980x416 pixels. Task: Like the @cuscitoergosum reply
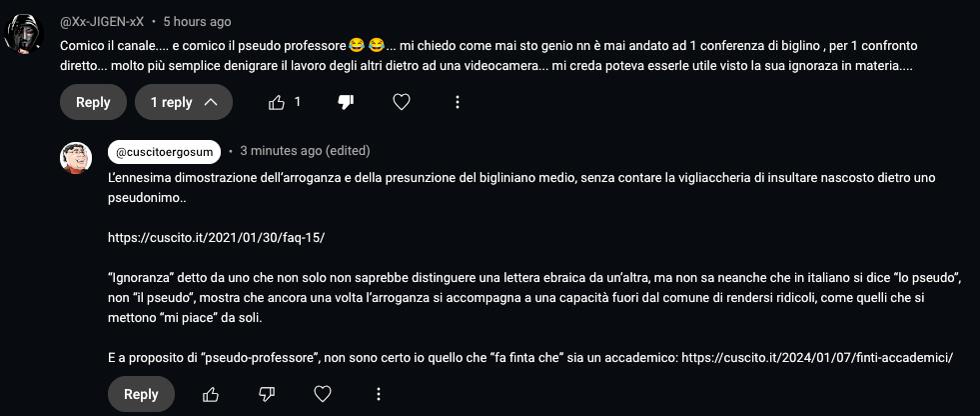click(211, 395)
